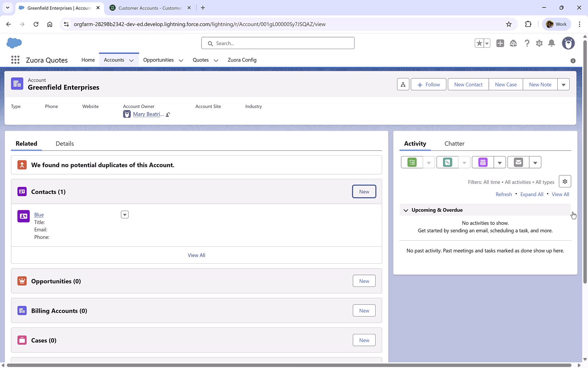Screen dimensions: 588x368
Task: Open the New Event calendar composer icon
Action: [483, 162]
